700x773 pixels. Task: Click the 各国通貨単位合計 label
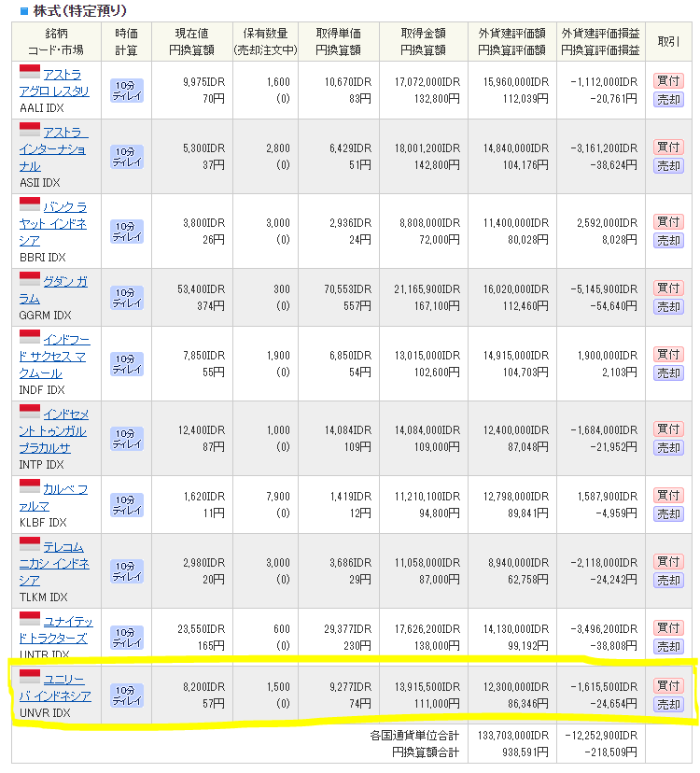[414, 736]
